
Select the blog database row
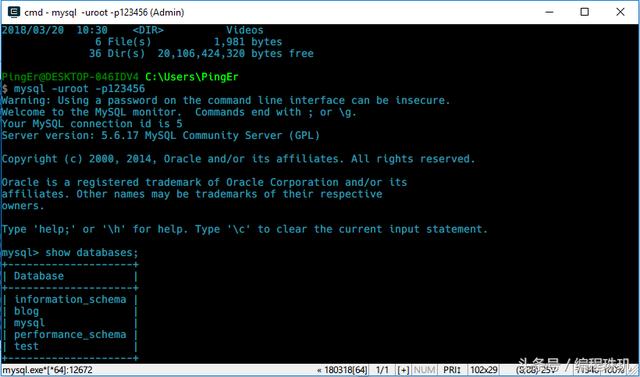26,311
